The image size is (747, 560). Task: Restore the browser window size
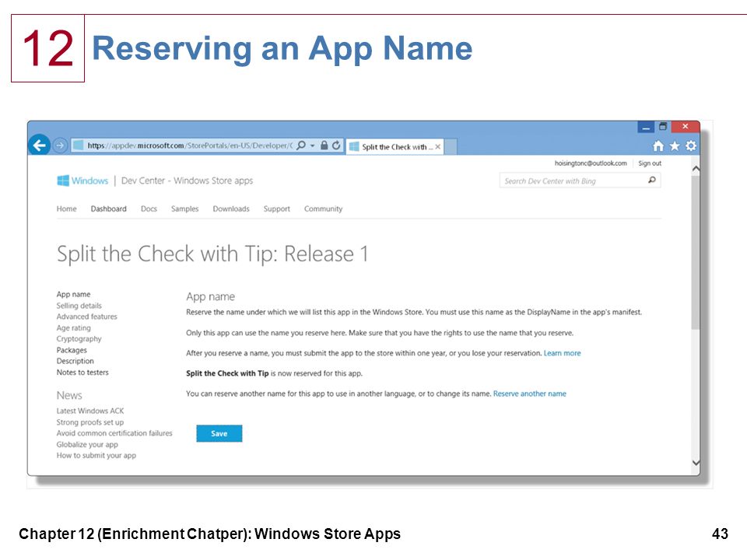coord(663,127)
